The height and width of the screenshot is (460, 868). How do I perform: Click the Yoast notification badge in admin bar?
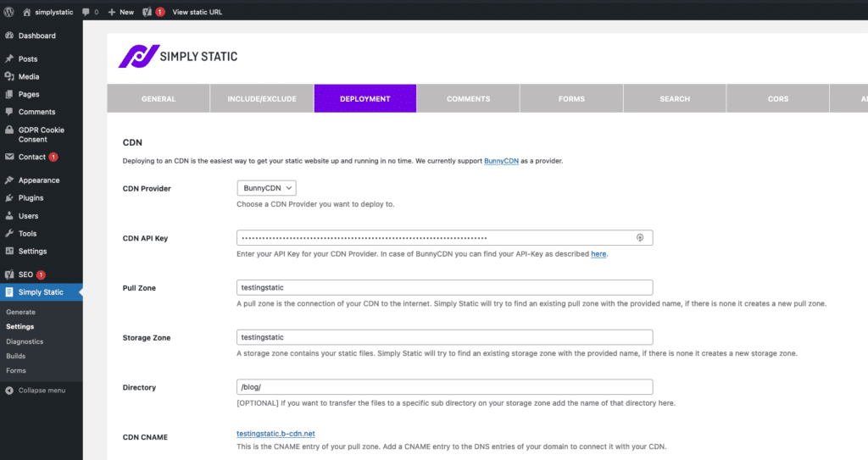[160, 12]
